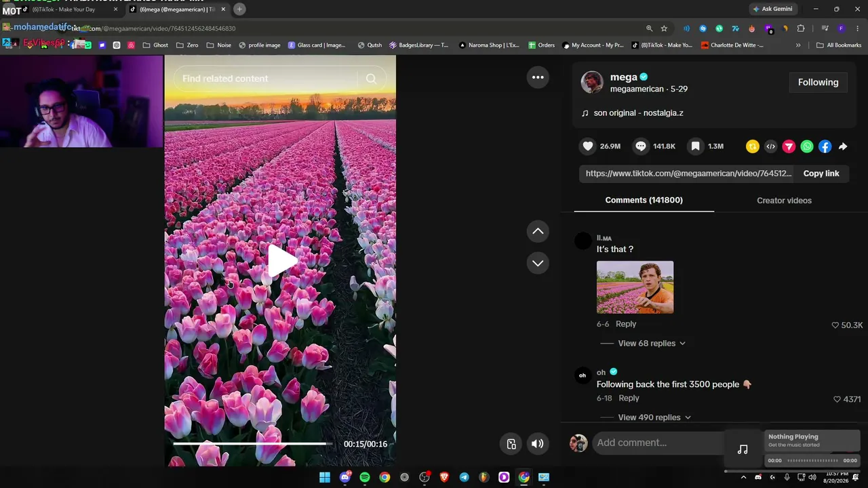Save video with the bookmark icon
This screenshot has width=868, height=488.
[695, 146]
